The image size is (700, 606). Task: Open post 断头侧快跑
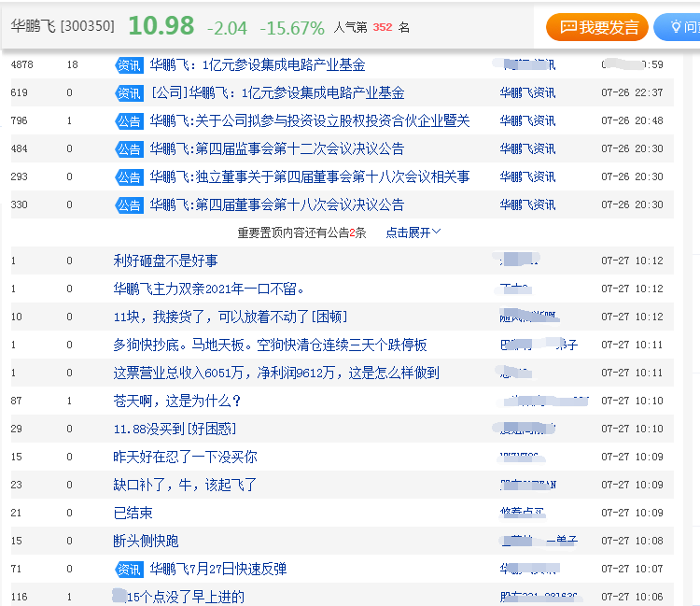[x=146, y=542]
